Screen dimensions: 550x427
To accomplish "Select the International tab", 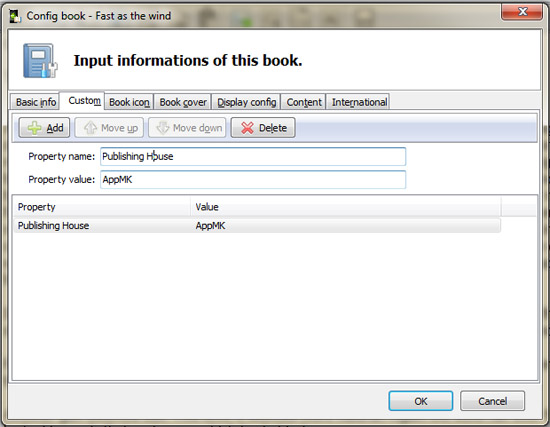I will (359, 102).
